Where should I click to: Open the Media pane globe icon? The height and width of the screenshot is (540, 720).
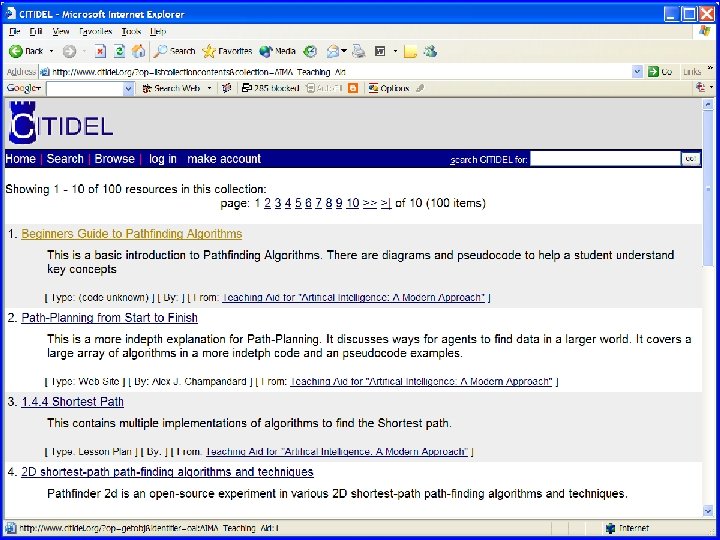(277, 51)
